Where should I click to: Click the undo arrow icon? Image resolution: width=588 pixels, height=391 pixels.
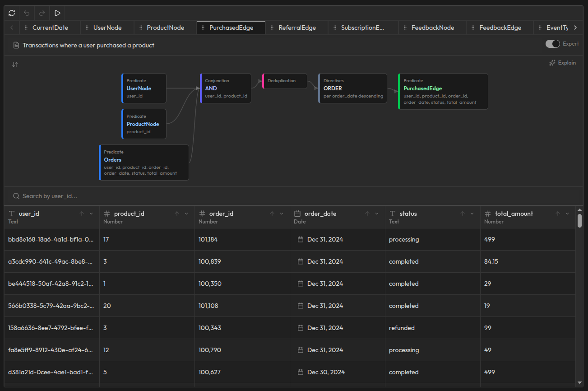point(27,13)
